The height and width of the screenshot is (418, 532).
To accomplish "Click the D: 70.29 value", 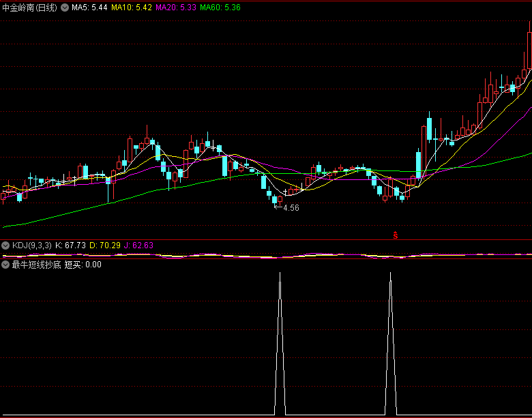I will [x=105, y=245].
